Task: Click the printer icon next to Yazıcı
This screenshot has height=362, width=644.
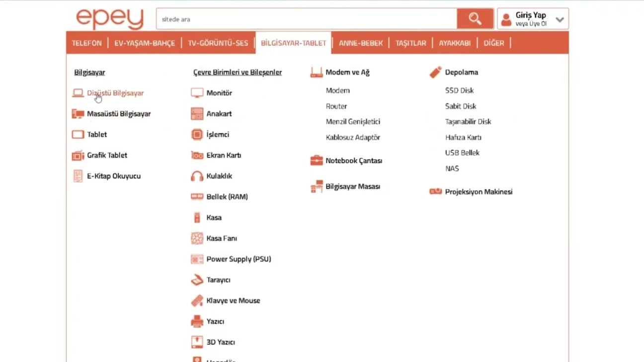Action: (x=197, y=321)
